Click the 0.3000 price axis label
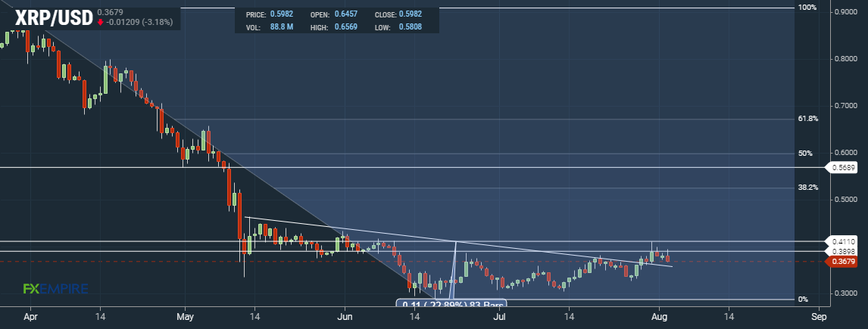868x329 pixels. [848, 293]
